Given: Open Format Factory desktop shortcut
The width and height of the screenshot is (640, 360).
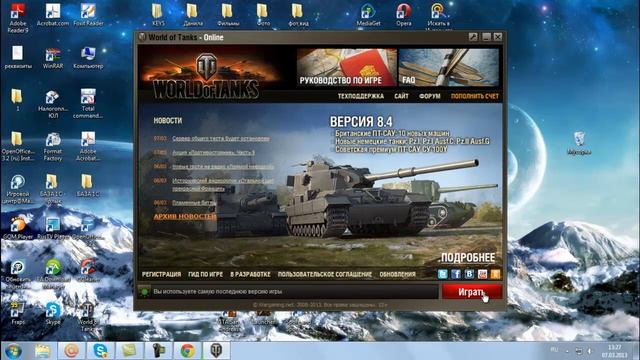Looking at the screenshot, I should (53, 147).
